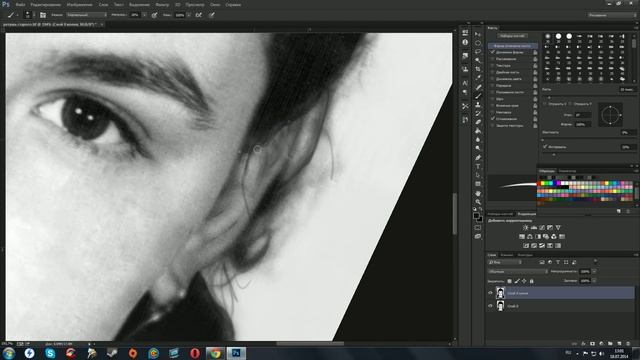Select the Eyedropper tool
640x360 pixels.
click(x=478, y=78)
